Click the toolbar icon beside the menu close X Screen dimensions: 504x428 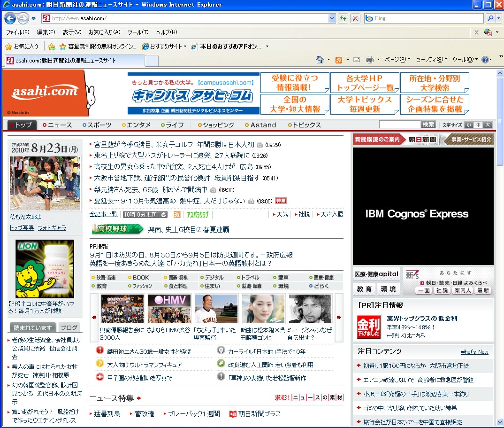tap(488, 32)
